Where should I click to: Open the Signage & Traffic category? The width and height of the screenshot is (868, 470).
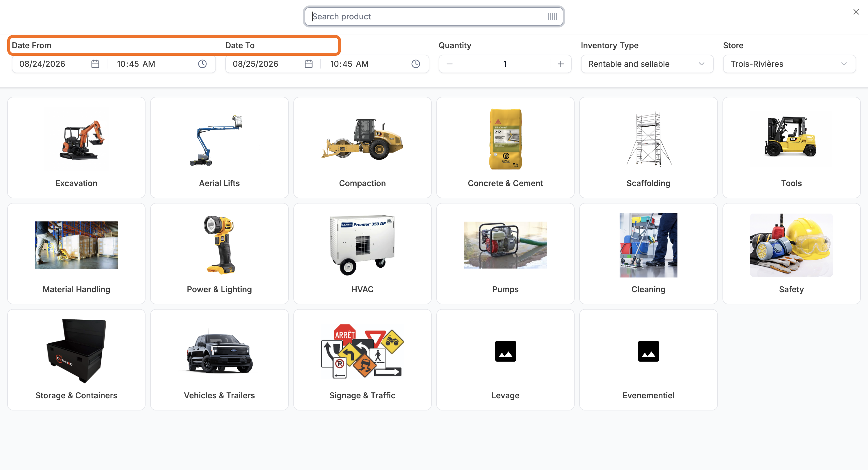pos(362,360)
